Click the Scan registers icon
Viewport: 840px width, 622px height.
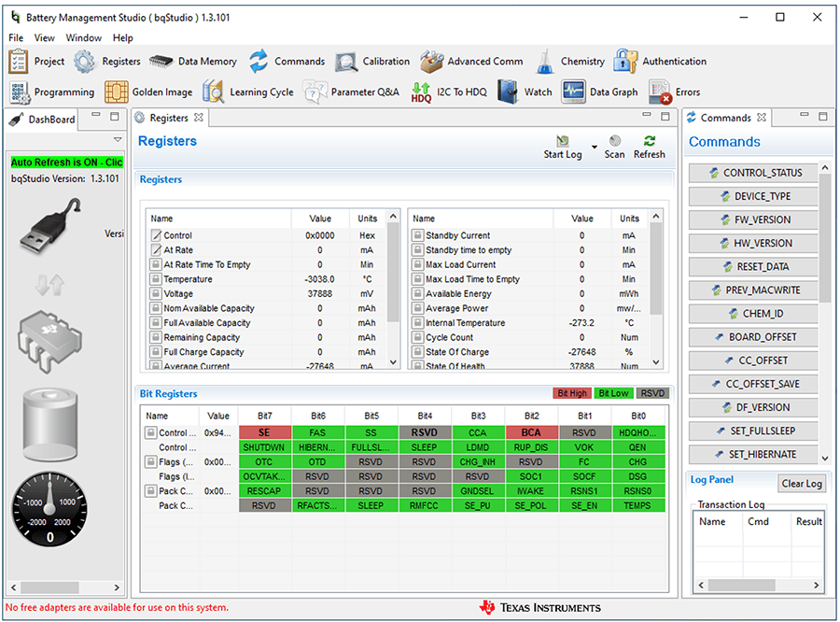(x=615, y=140)
